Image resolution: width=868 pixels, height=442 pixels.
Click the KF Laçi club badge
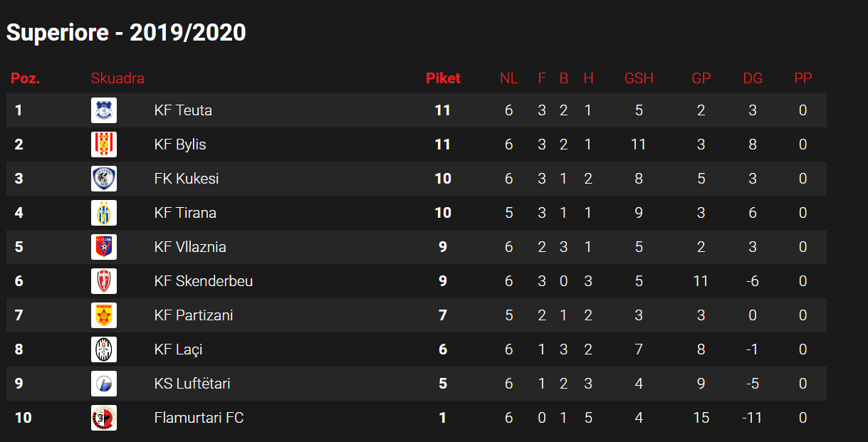[x=104, y=349]
